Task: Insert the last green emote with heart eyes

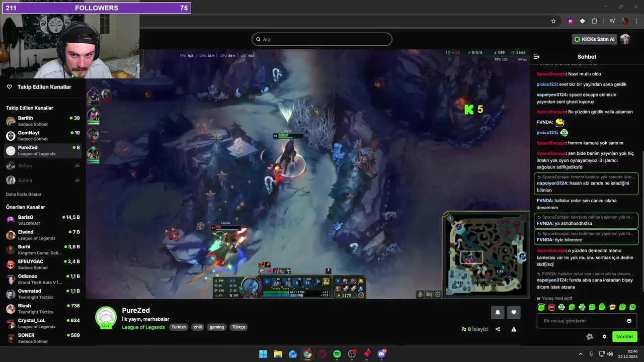Action: point(632,307)
